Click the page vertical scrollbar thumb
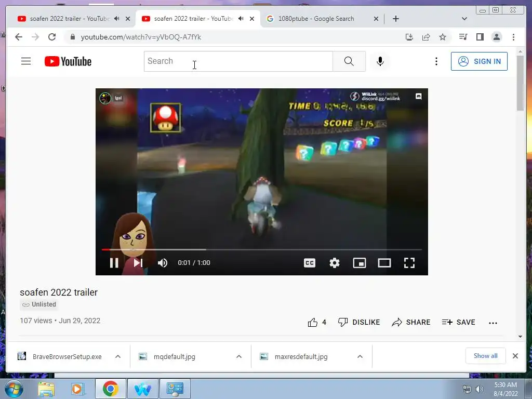Screen dimensions: 532x399 (x=520, y=83)
